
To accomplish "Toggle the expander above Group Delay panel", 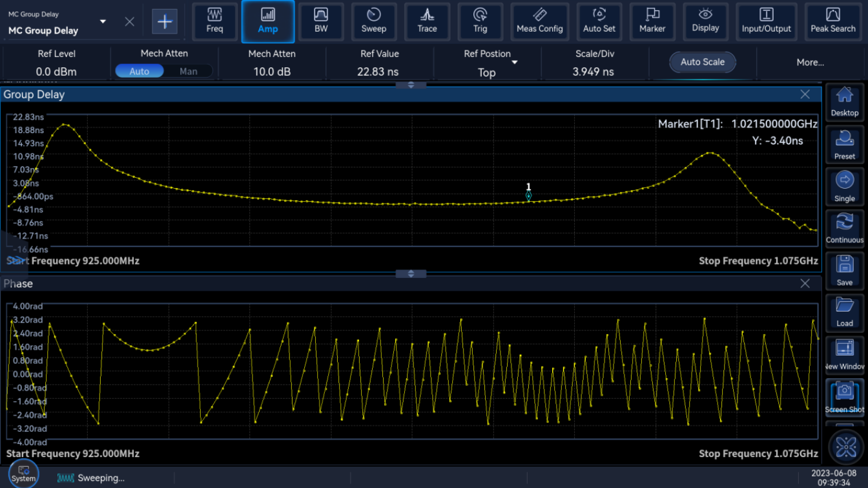I will pyautogui.click(x=411, y=85).
